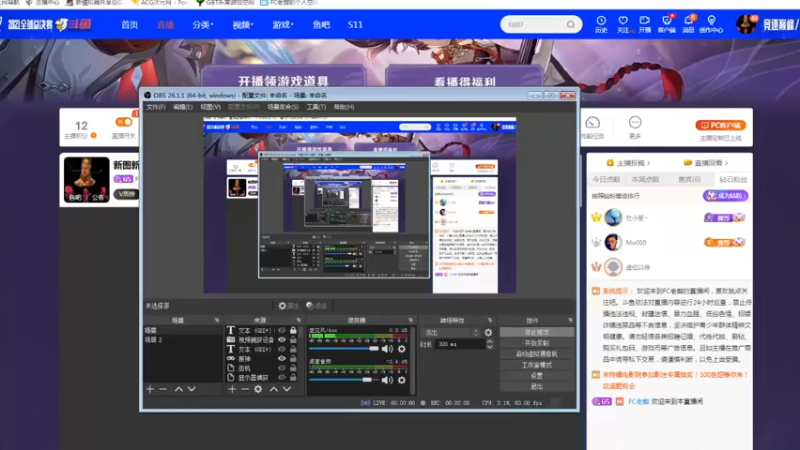Open the 文件(F) menu in OBS
This screenshot has height=450, width=800.
tap(156, 107)
